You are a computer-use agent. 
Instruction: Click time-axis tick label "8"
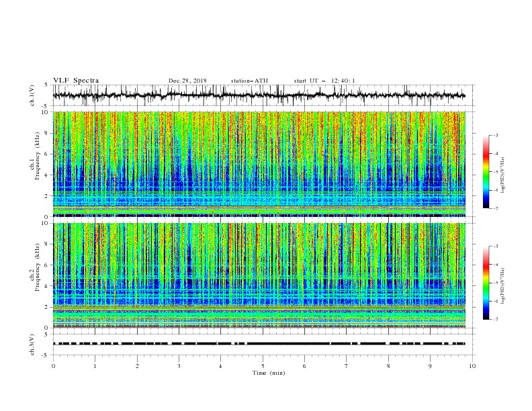point(388,366)
